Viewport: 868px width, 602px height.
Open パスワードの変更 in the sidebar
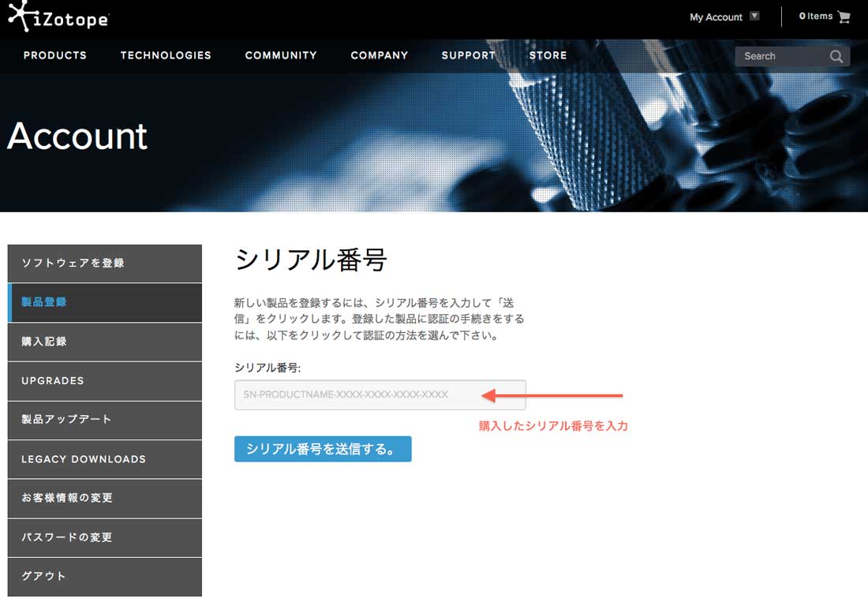click(x=105, y=538)
